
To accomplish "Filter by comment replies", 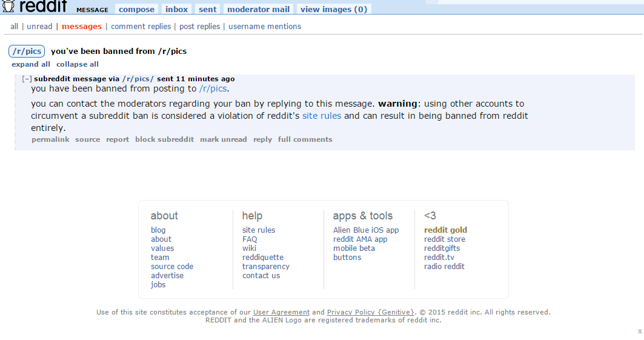I will 141,26.
